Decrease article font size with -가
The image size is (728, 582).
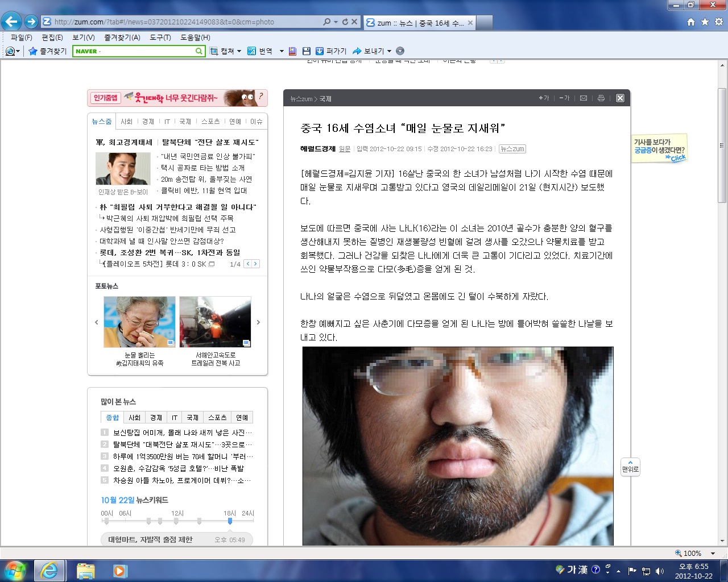click(564, 98)
